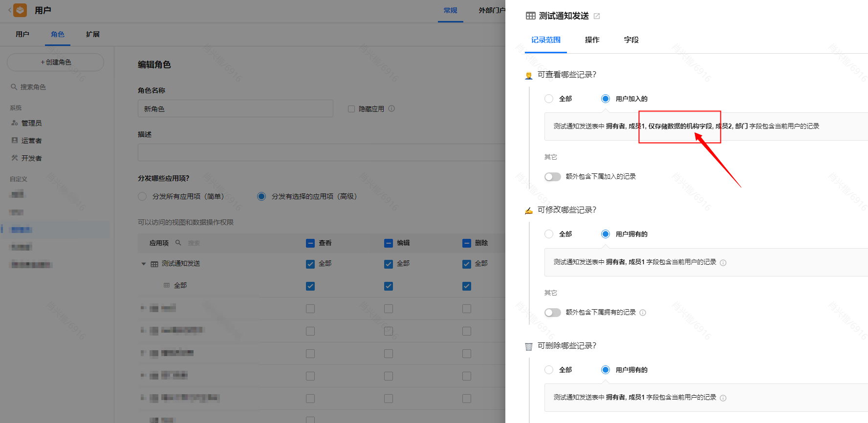Click info icon after editable records description
This screenshot has width=868, height=423.
pyautogui.click(x=723, y=263)
